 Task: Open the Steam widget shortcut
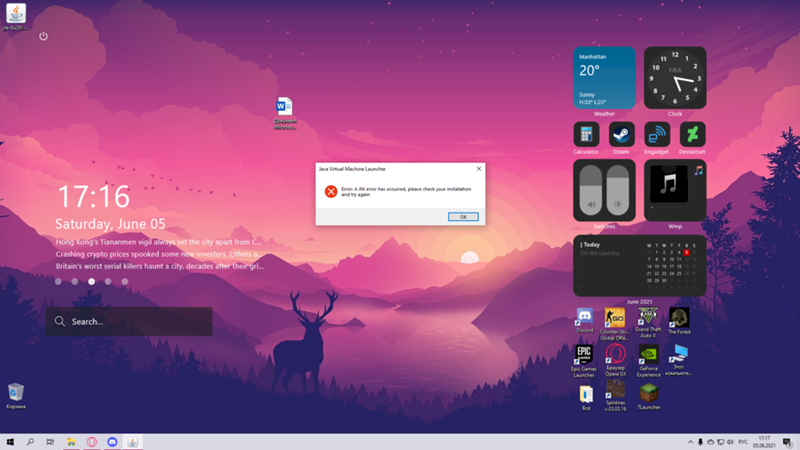point(620,134)
